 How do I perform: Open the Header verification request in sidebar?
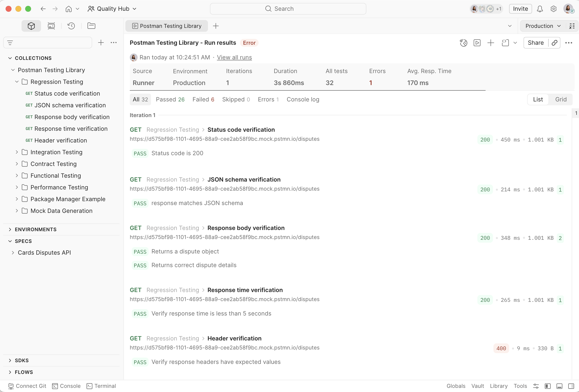click(61, 140)
